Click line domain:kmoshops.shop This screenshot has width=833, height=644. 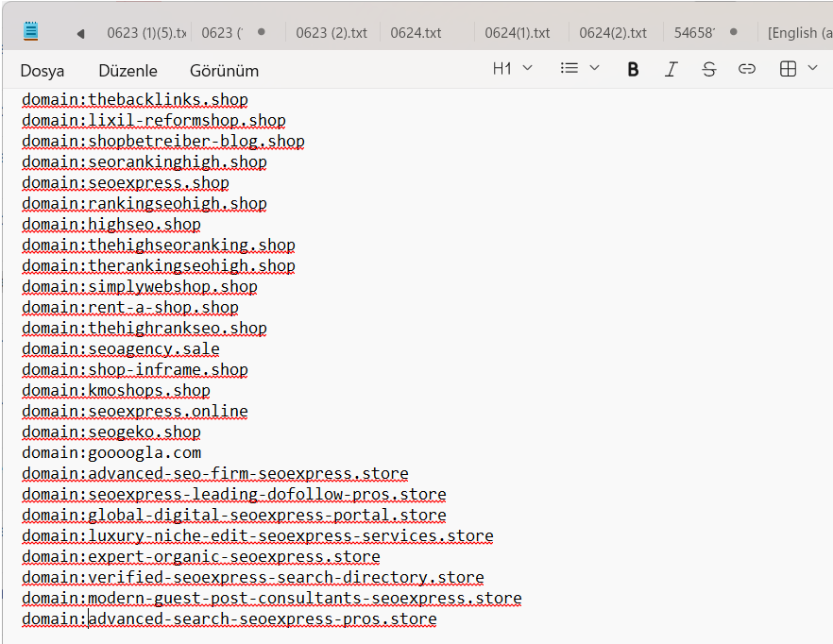click(116, 390)
